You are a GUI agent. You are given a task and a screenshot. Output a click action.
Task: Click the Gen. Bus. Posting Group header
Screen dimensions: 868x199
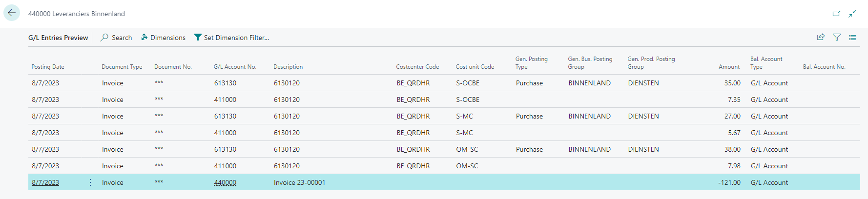click(590, 63)
